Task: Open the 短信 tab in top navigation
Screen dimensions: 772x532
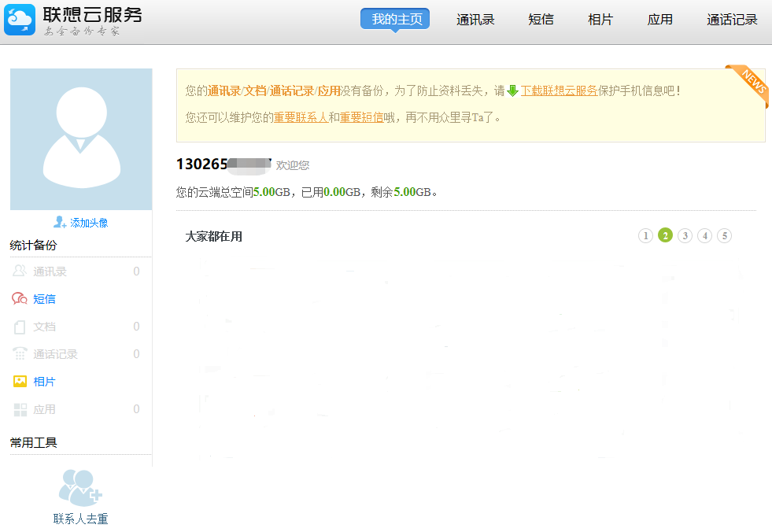Action: point(541,20)
